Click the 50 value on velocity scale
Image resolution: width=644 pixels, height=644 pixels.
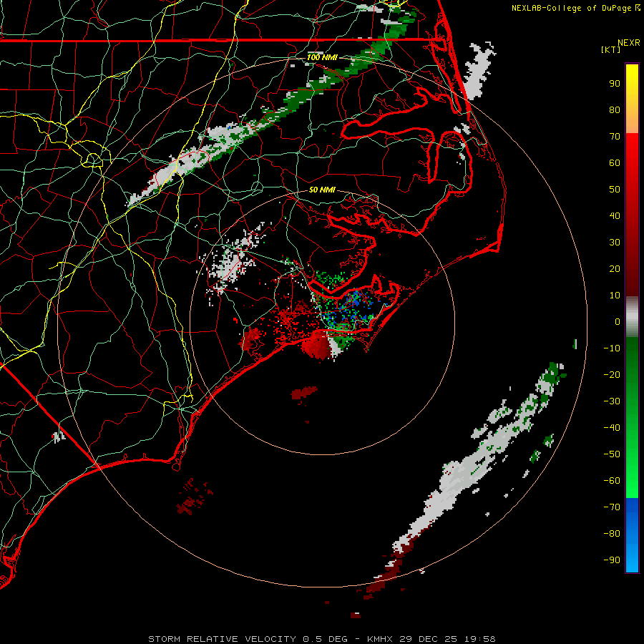coord(615,190)
